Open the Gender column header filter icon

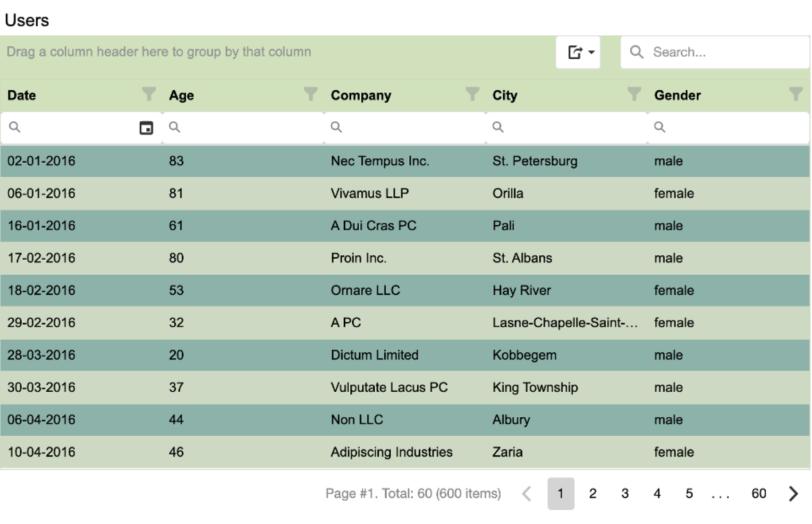click(795, 94)
